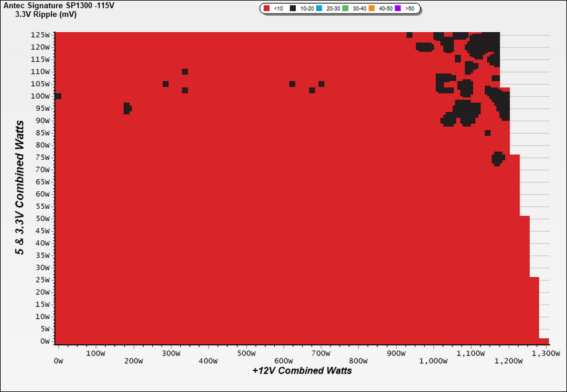The width and height of the screenshot is (567, 392).
Task: Click the '1,000W' x-axis label
Action: click(433, 361)
